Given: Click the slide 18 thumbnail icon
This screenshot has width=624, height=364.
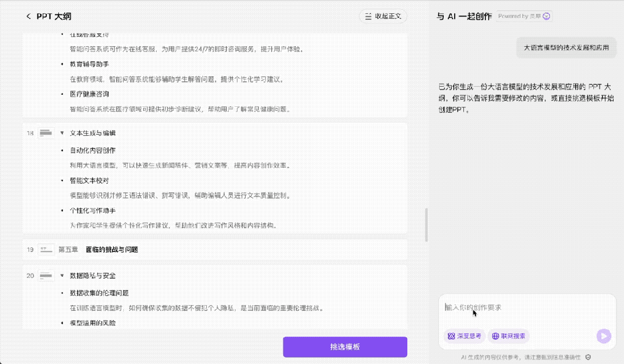Looking at the screenshot, I should click(x=46, y=133).
